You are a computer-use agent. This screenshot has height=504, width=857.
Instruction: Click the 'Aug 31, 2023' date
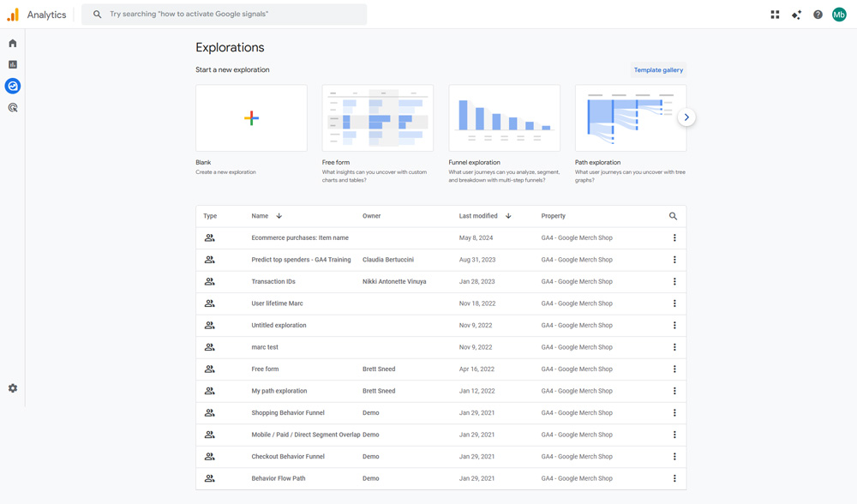point(477,260)
